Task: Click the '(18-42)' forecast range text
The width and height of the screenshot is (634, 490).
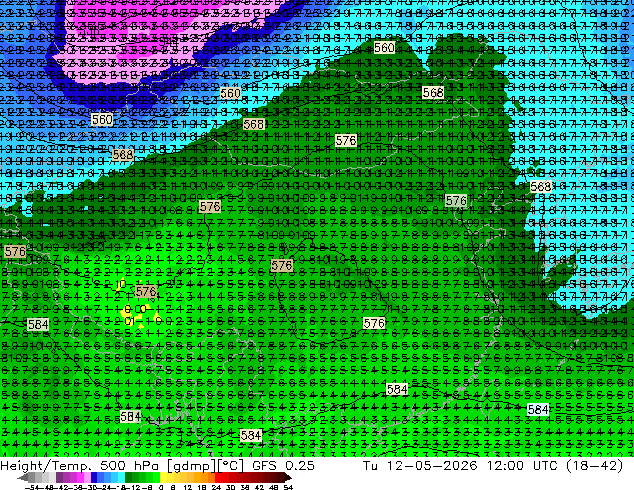Action: pos(594,465)
